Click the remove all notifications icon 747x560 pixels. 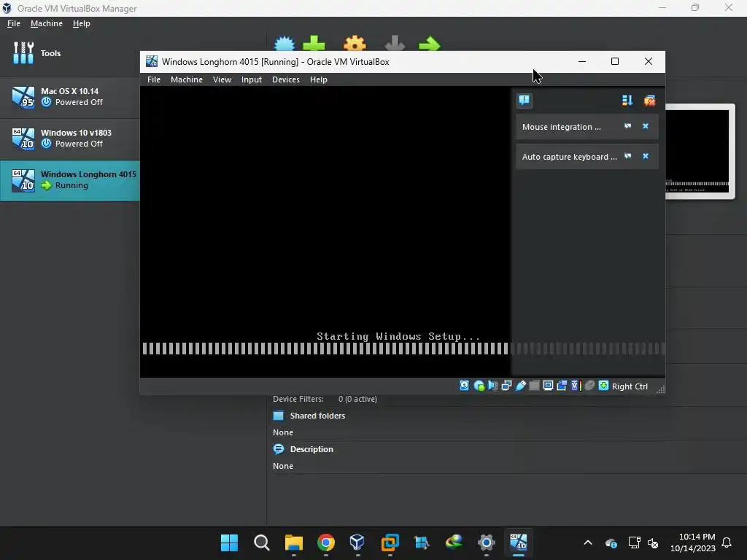(x=649, y=100)
